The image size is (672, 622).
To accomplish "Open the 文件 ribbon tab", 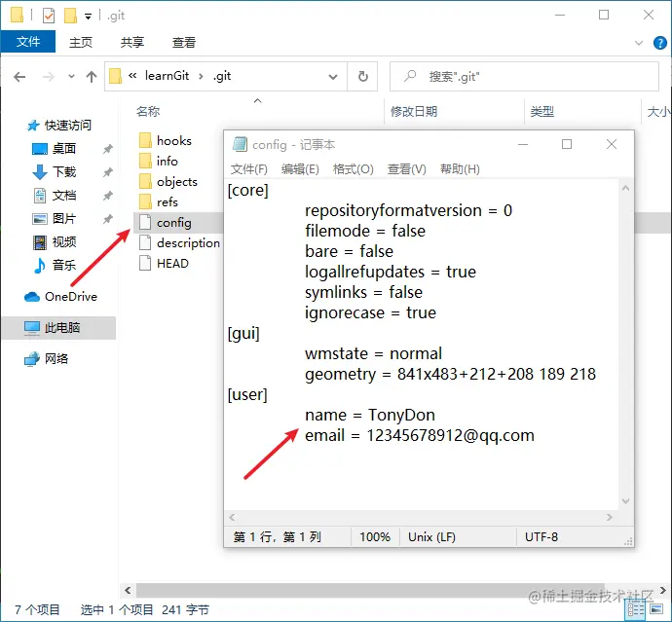I will coord(28,42).
